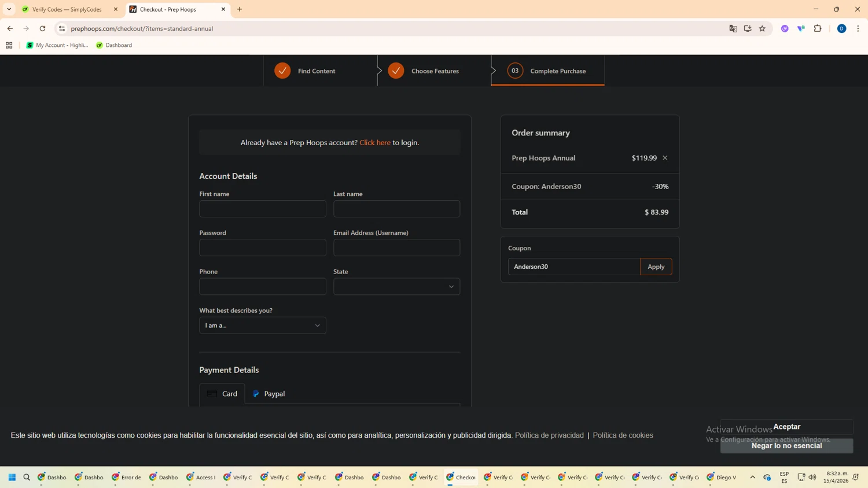Open Windows taskbar search
The height and width of the screenshot is (488, 868).
(27, 477)
